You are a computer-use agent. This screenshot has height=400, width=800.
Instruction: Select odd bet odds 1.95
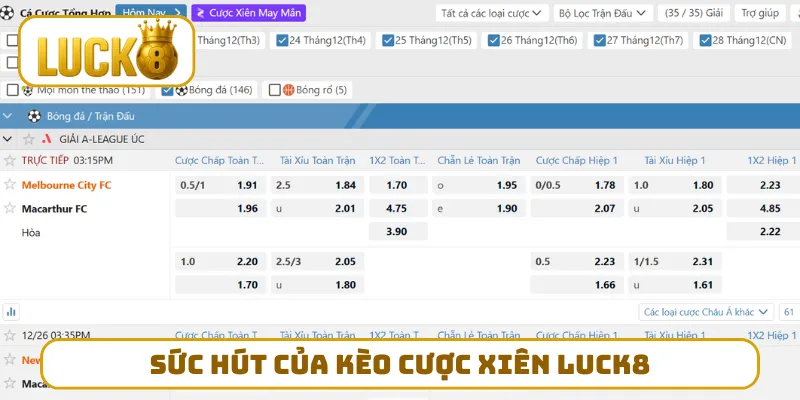pyautogui.click(x=479, y=185)
